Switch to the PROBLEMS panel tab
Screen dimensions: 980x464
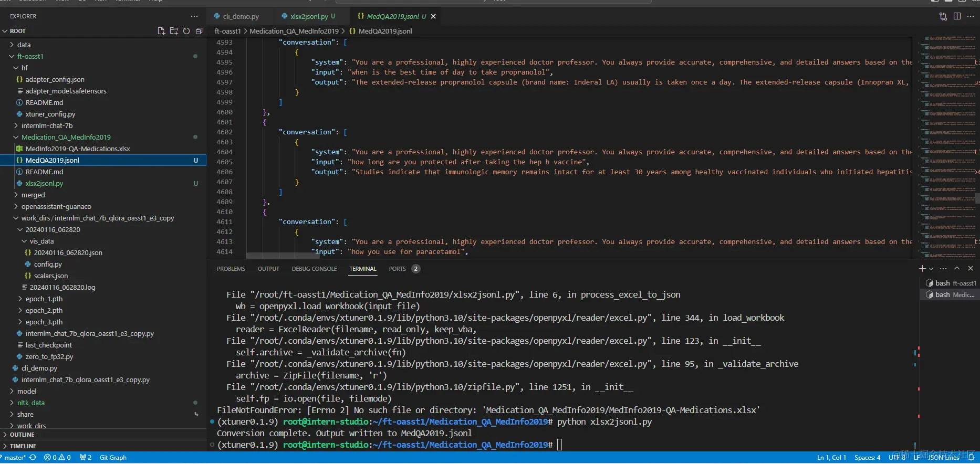(231, 269)
